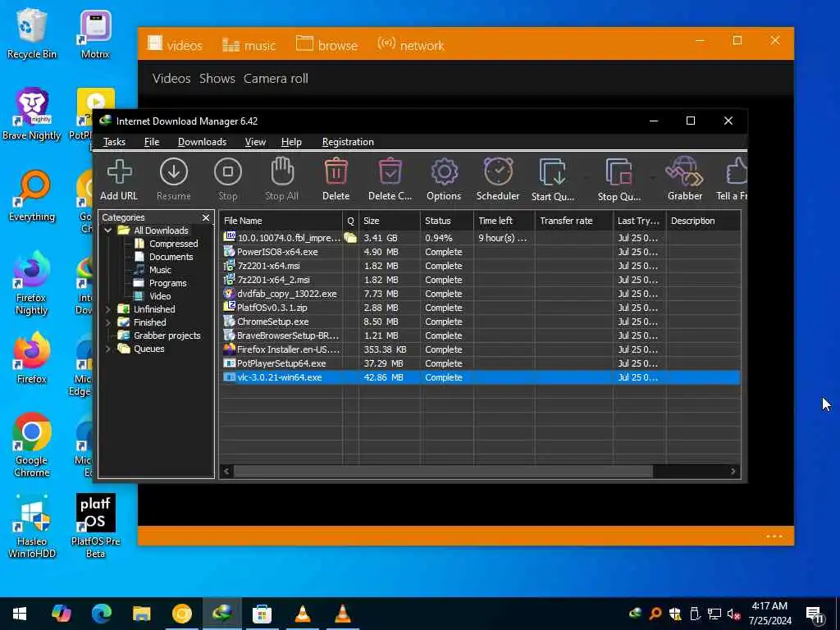Open the Motrix desktop shortcut
This screenshot has height=630, width=840.
point(95,33)
